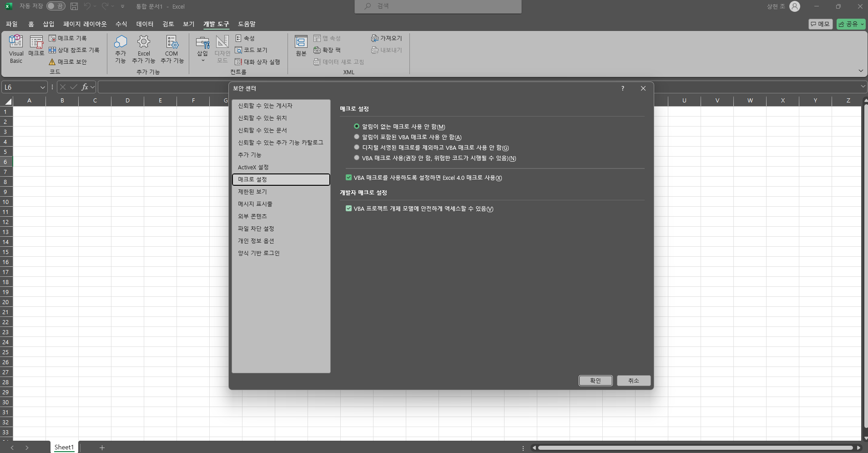The image size is (868, 453).
Task: Open 매크로 보안 settings
Action: coord(68,62)
